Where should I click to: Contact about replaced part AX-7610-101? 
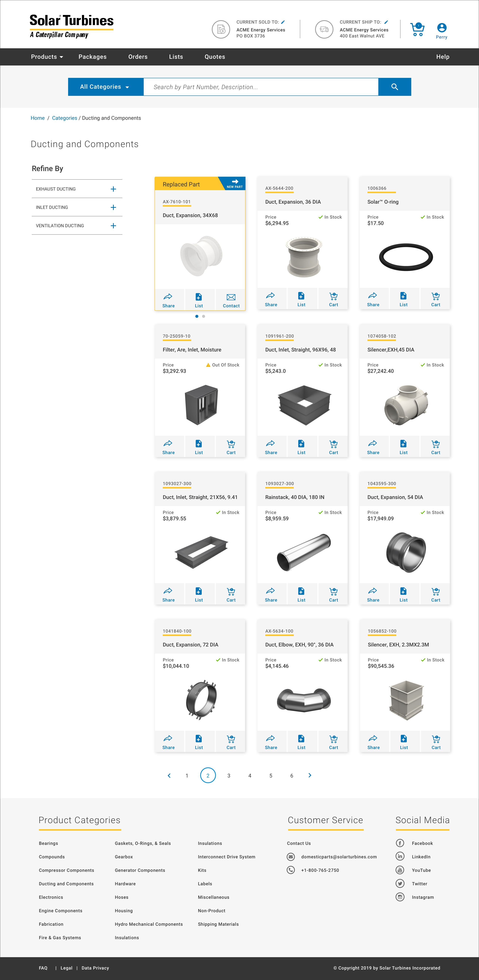[x=231, y=301]
